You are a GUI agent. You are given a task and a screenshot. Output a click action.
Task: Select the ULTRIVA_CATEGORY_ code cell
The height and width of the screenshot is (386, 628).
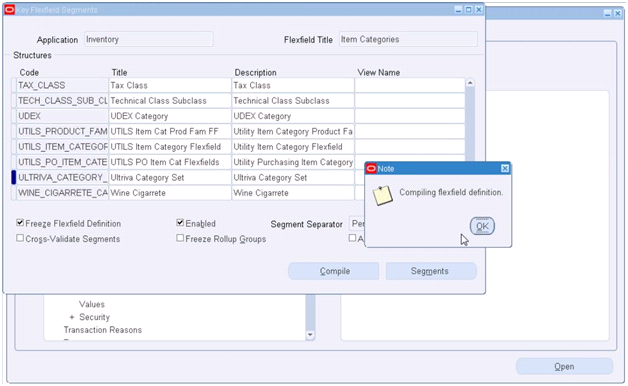pyautogui.click(x=62, y=177)
